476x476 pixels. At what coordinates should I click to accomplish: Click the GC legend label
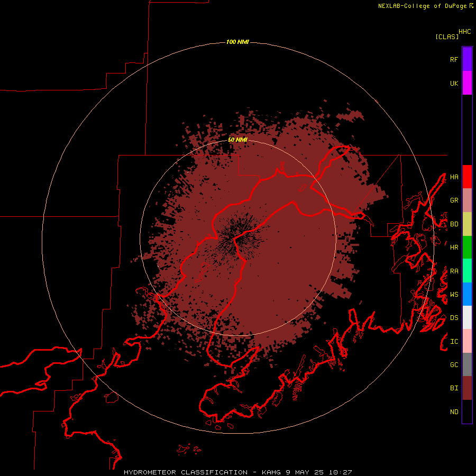454,365
